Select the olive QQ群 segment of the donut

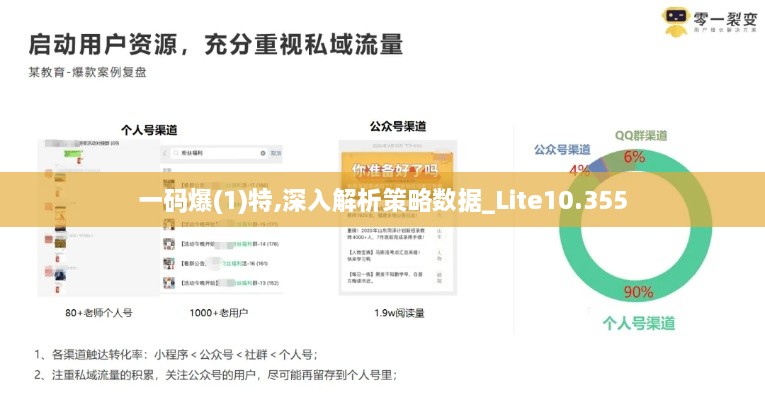(616, 162)
